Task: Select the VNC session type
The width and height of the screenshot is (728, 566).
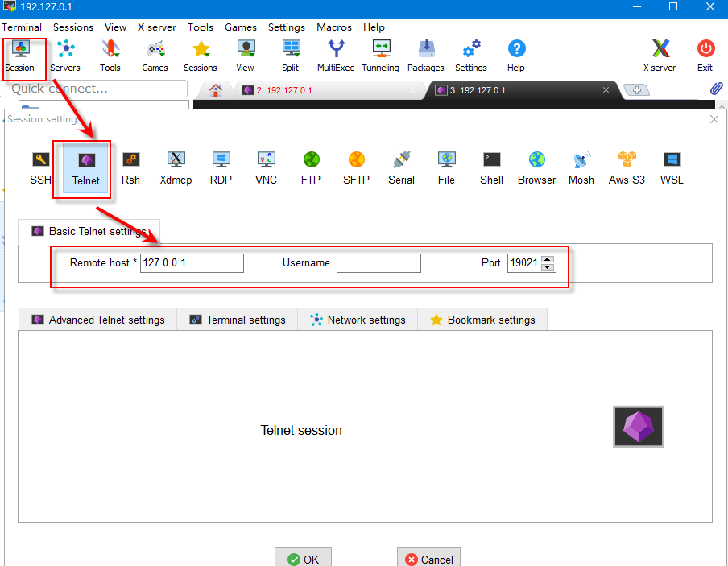Action: click(x=266, y=168)
